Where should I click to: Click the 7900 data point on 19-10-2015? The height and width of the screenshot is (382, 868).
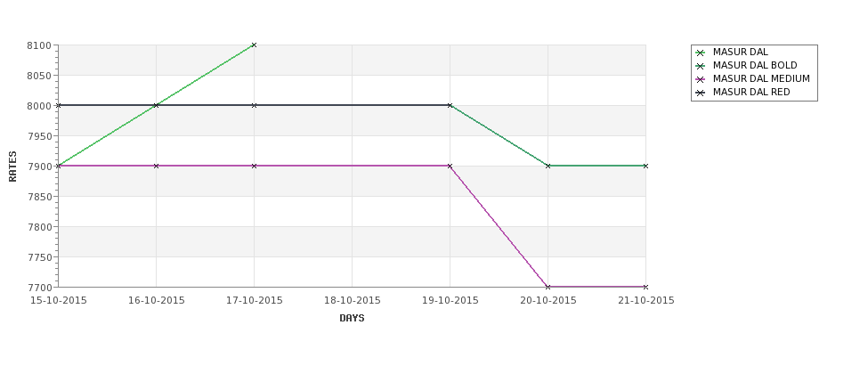450,166
